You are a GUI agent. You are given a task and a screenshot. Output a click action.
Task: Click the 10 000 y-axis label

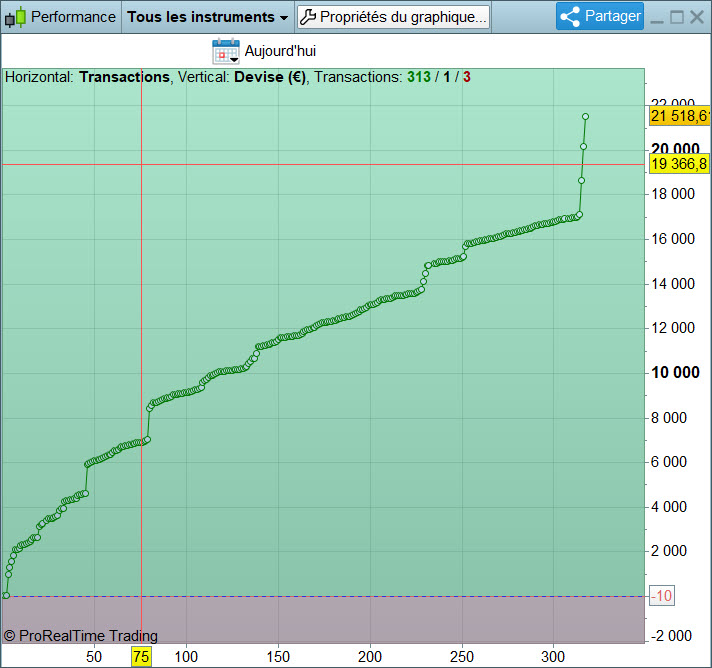[675, 372]
